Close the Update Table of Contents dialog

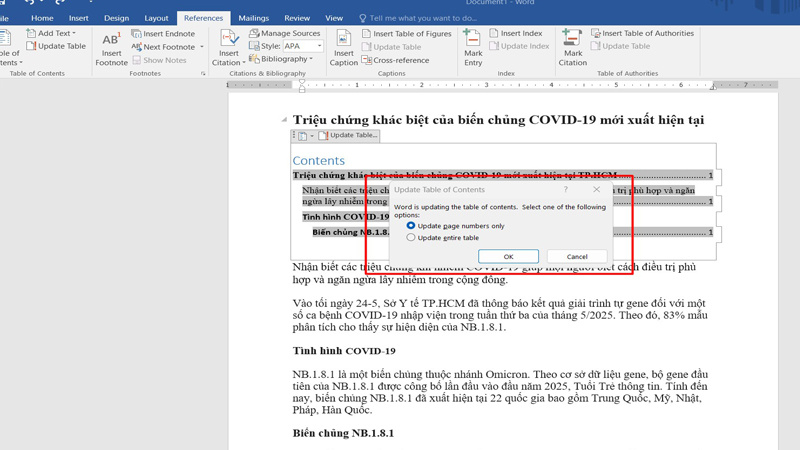point(596,189)
